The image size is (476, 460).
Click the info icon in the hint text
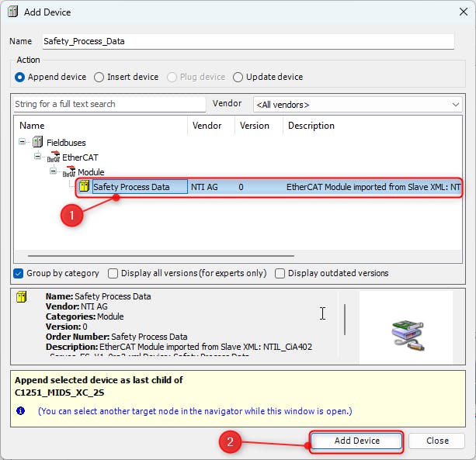[x=22, y=410]
